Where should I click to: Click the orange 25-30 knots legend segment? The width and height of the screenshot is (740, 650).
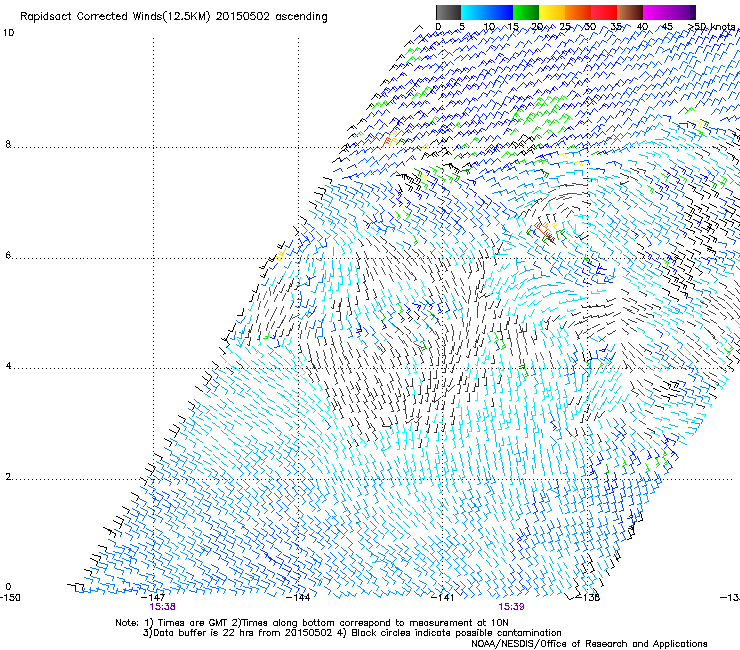(578, 12)
